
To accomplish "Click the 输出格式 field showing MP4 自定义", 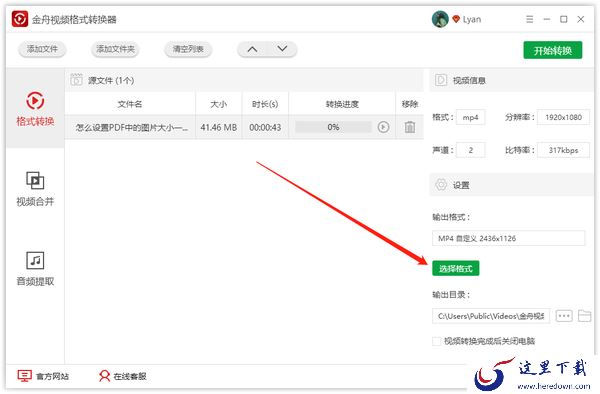I will pos(509,238).
